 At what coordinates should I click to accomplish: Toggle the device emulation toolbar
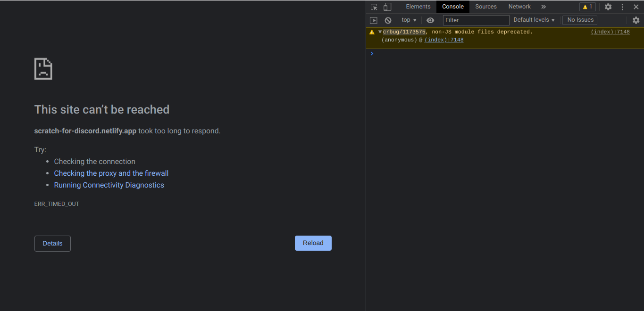(387, 7)
